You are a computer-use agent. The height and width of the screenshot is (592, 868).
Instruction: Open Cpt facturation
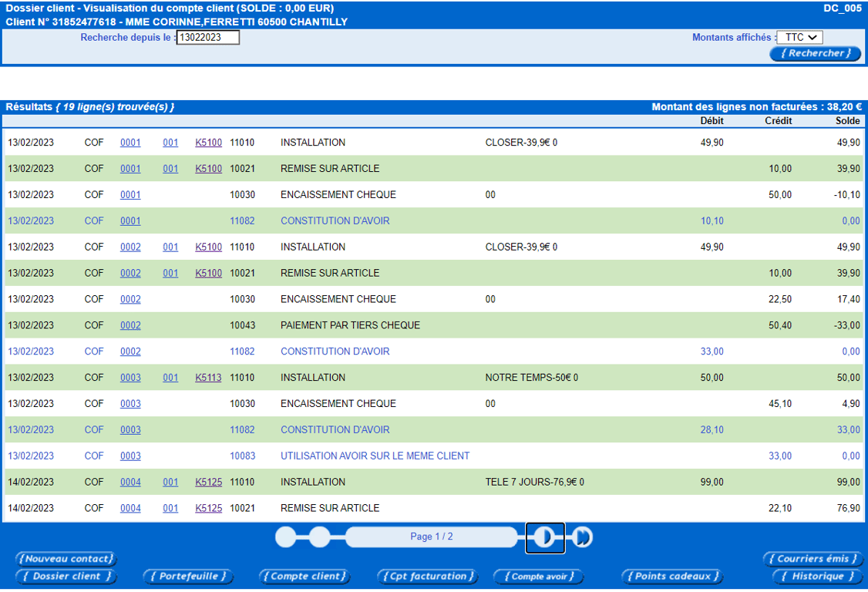click(427, 576)
